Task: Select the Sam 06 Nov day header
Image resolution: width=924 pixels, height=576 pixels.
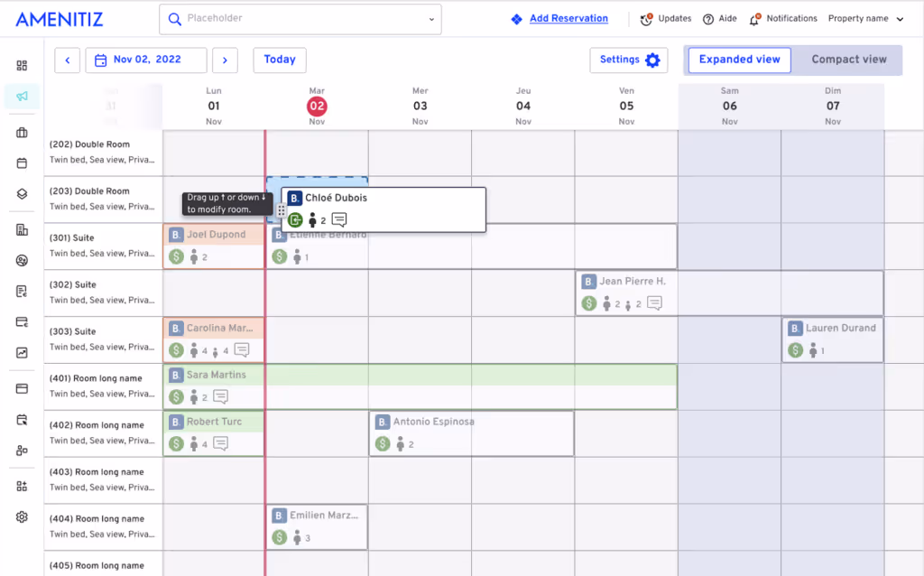Action: [x=729, y=107]
